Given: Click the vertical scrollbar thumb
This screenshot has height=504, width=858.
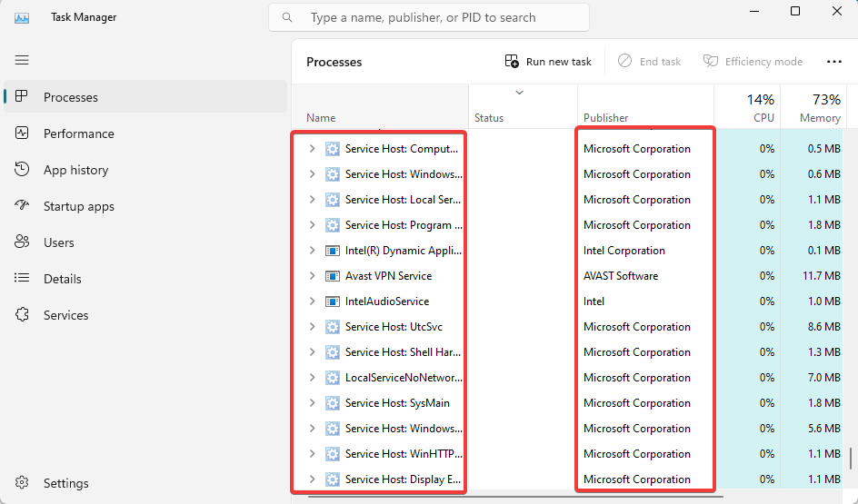Looking at the screenshot, I should [851, 457].
